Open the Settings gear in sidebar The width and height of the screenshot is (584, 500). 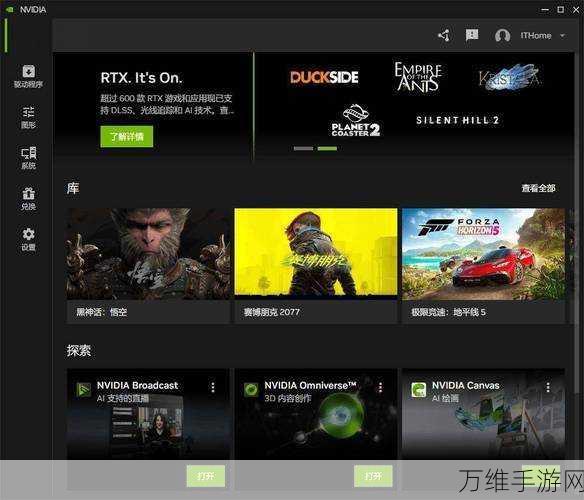pyautogui.click(x=28, y=239)
